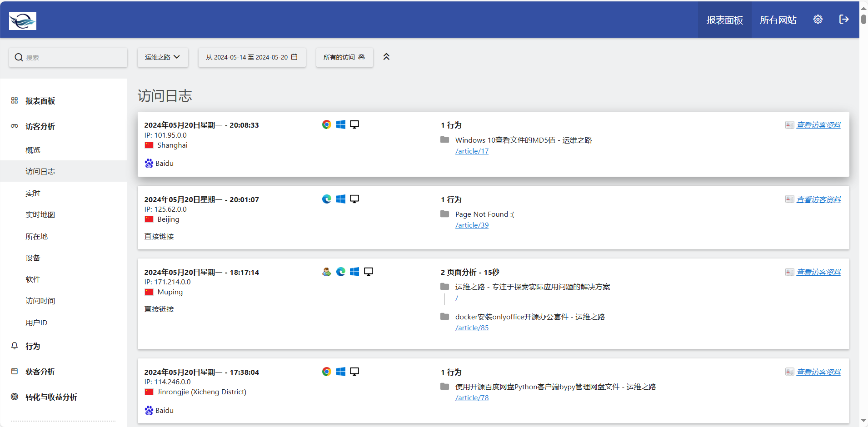868x427 pixels.
Task: Collapse the top controls with the double-chevron
Action: click(x=386, y=57)
